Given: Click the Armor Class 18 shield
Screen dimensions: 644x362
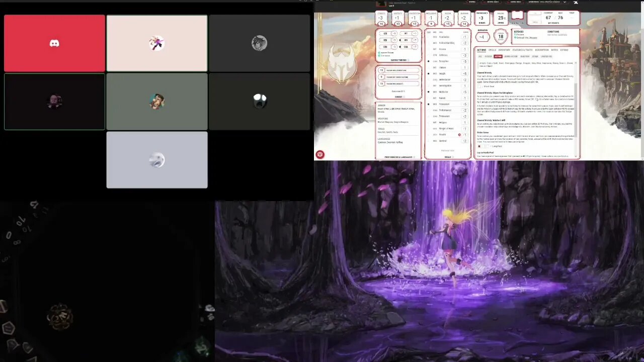Looking at the screenshot, I should tap(501, 36).
